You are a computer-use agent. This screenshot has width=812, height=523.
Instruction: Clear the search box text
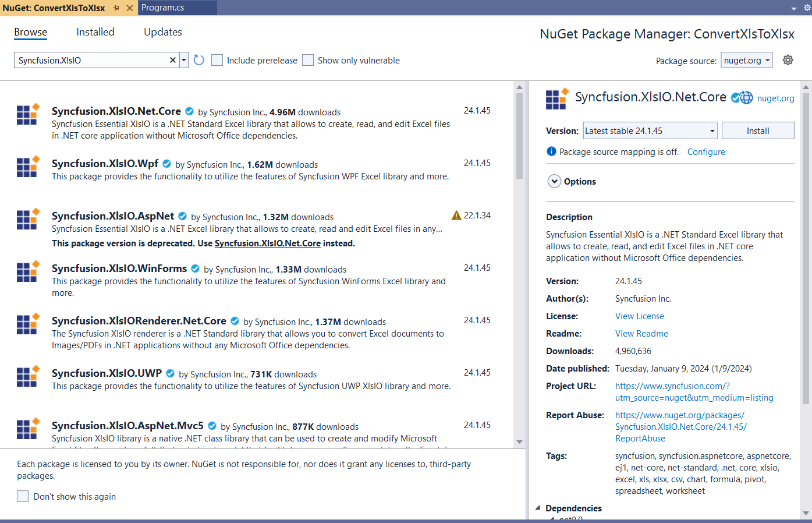(173, 60)
